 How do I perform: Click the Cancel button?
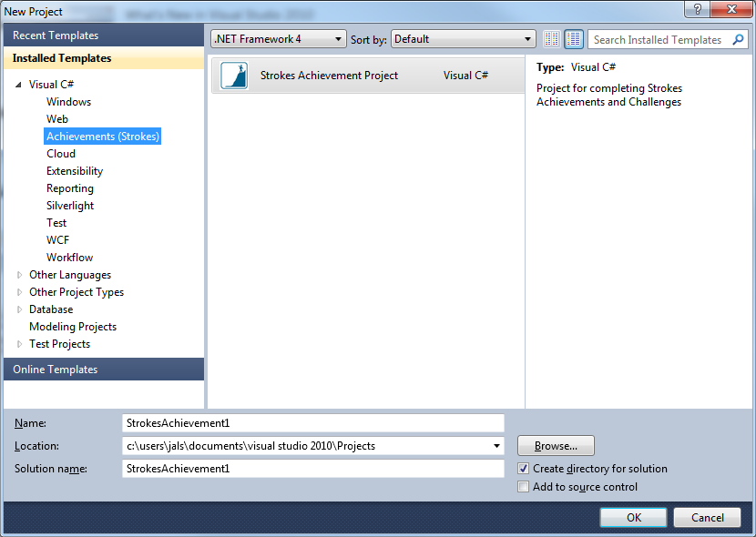click(x=708, y=518)
